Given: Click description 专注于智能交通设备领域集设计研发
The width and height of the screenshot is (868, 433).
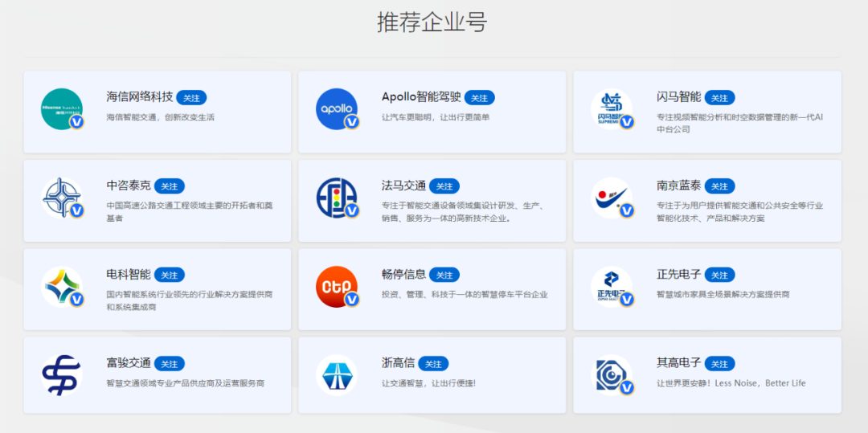Looking at the screenshot, I should tap(463, 212).
